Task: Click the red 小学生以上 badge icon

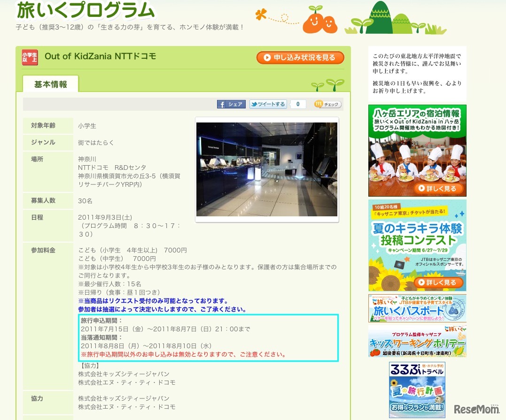Action: 30,56
